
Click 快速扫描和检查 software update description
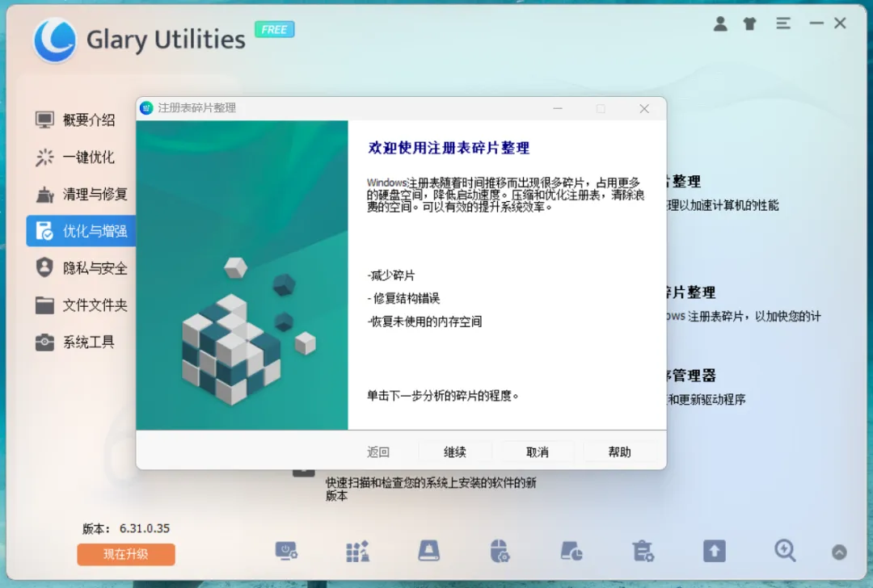pos(431,489)
